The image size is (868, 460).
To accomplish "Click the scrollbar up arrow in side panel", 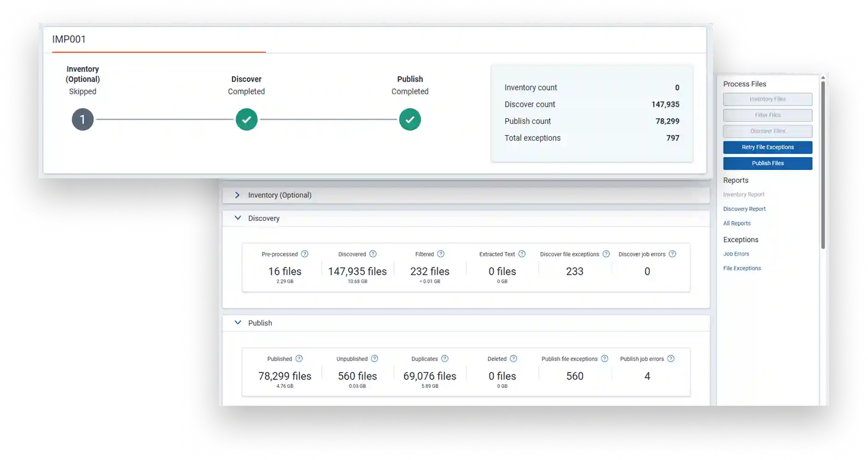I will 823,77.
